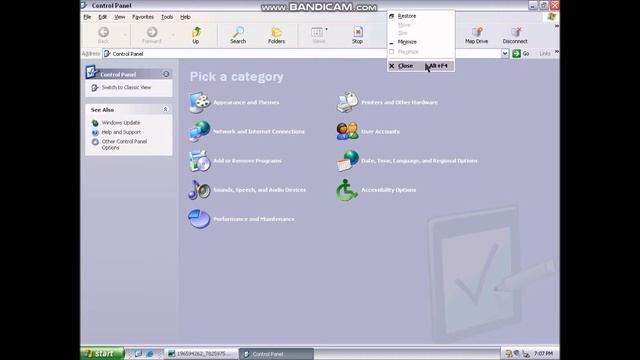The image size is (640, 360).
Task: Click Performance and Maintenance link text
Action: (x=253, y=219)
